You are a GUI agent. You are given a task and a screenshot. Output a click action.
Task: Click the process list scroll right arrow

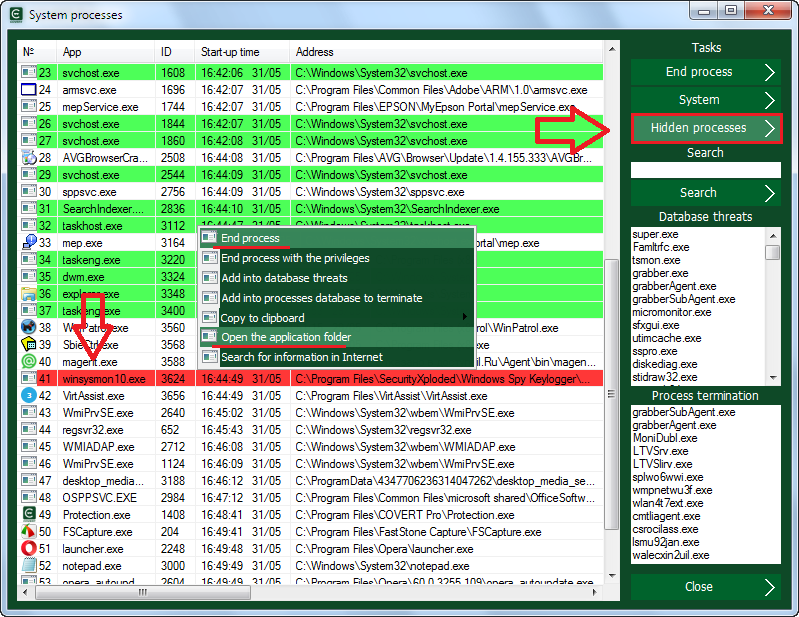(x=594, y=592)
